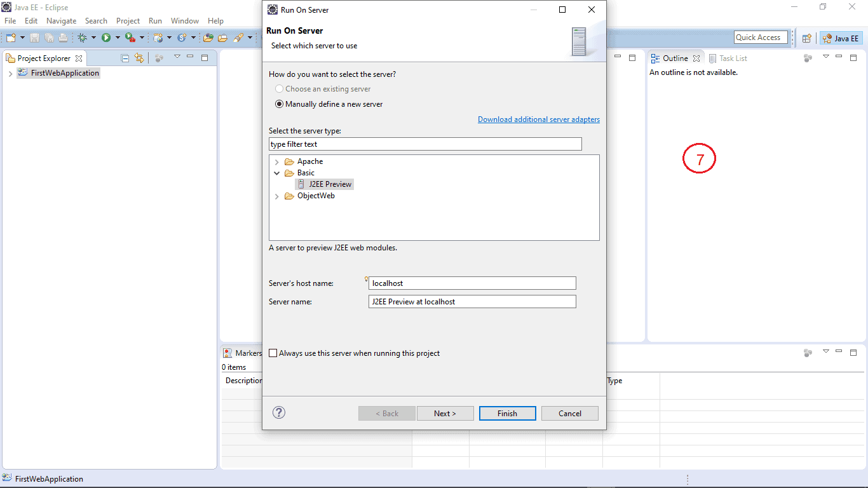
Task: Close the Project Explorer tab
Action: pos(79,58)
